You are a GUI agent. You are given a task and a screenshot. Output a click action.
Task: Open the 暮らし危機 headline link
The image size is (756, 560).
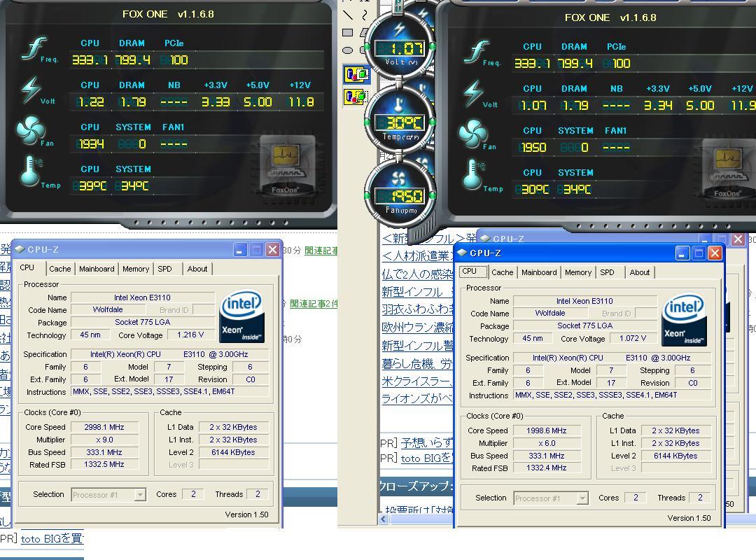[x=417, y=363]
